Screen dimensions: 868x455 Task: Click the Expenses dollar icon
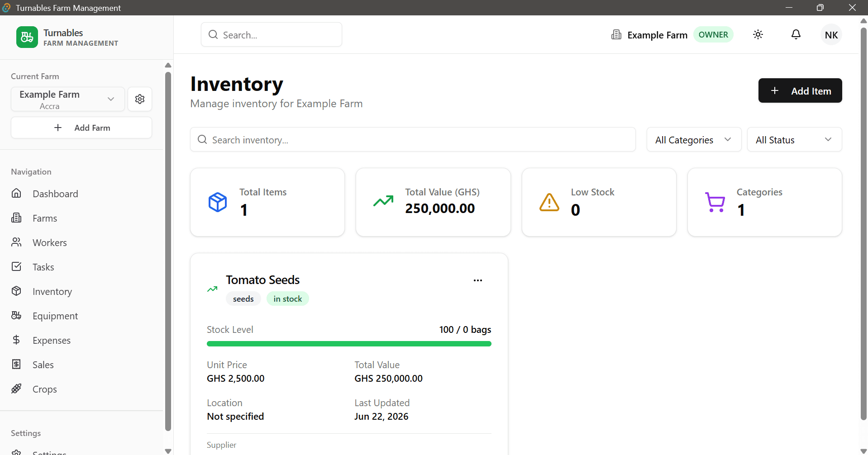point(16,340)
